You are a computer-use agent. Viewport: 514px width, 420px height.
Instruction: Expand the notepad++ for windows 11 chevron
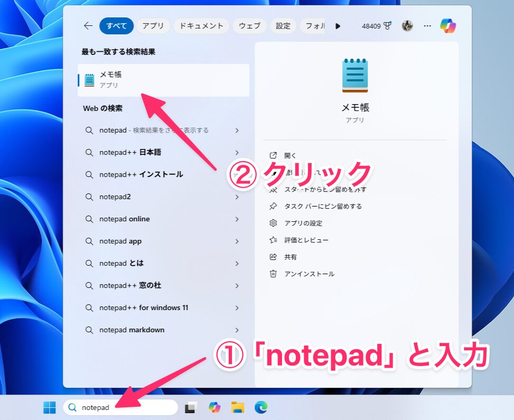pos(237,308)
